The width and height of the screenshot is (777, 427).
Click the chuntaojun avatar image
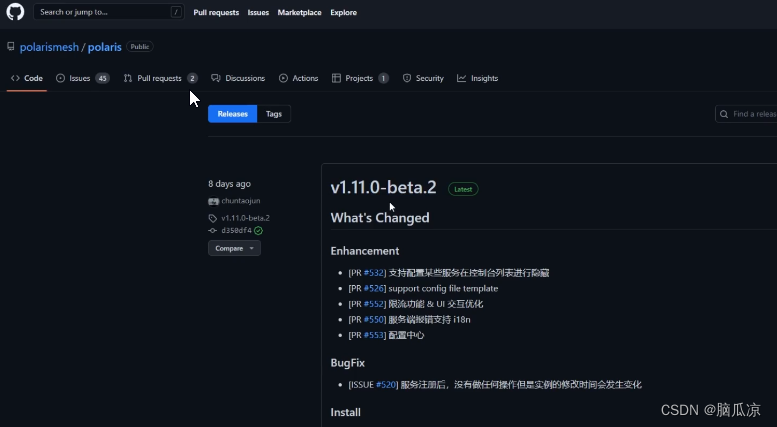214,201
